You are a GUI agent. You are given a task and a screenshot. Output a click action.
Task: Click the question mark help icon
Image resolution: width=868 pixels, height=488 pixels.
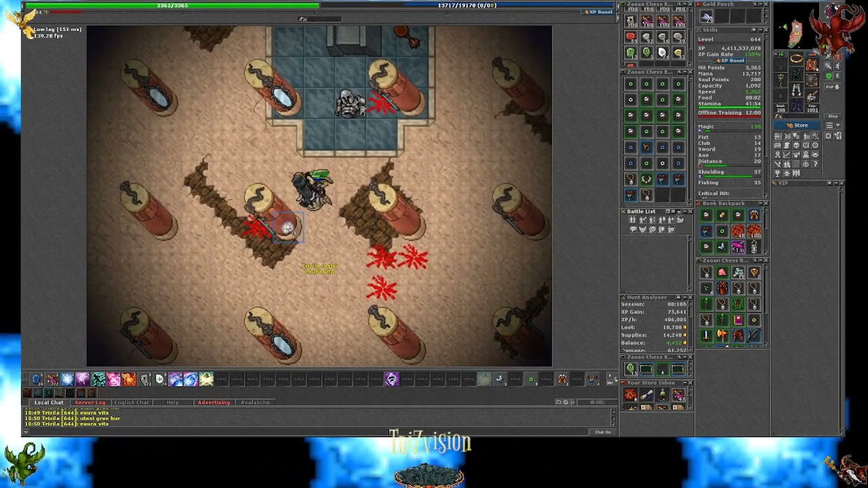[x=815, y=164]
